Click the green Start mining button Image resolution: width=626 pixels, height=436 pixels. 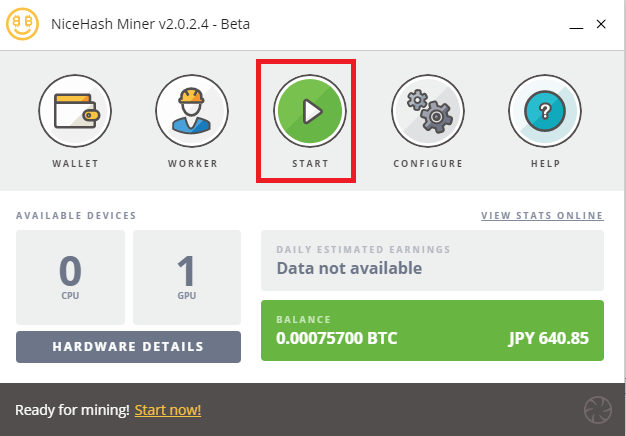[310, 111]
